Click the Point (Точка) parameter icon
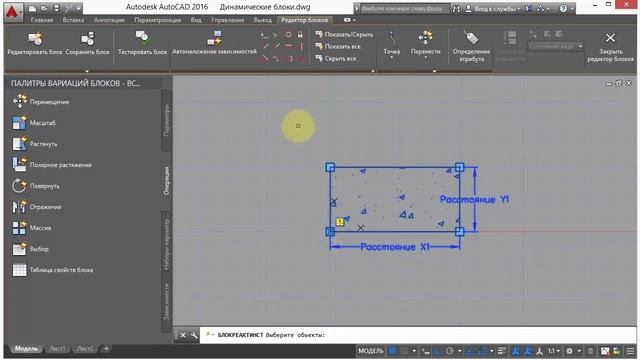The width and height of the screenshot is (640, 360). (391, 38)
